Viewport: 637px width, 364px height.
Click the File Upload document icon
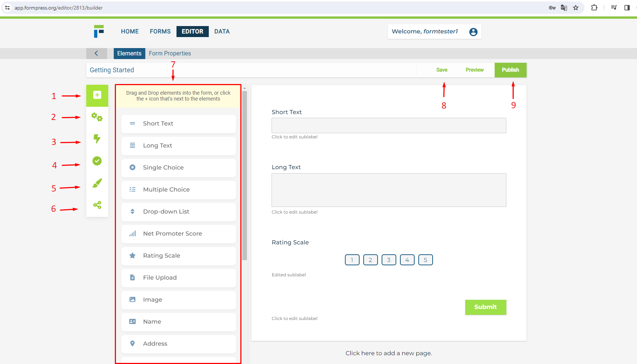pyautogui.click(x=132, y=277)
